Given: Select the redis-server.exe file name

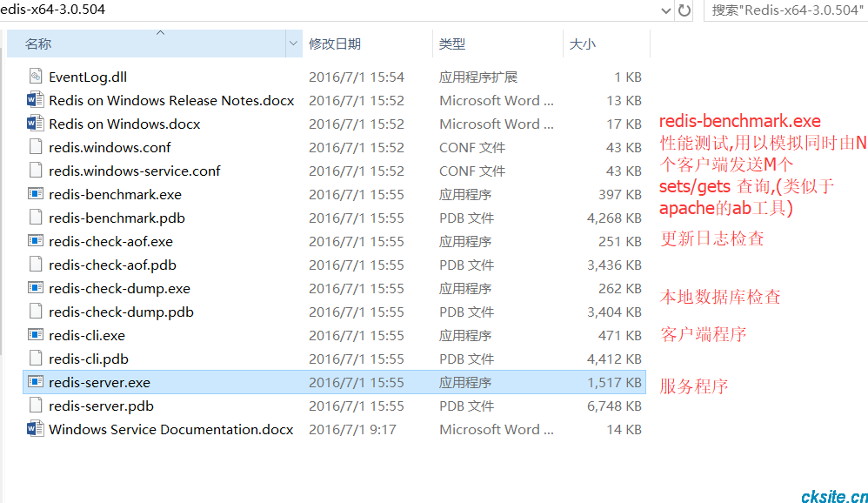Looking at the screenshot, I should pos(100,382).
